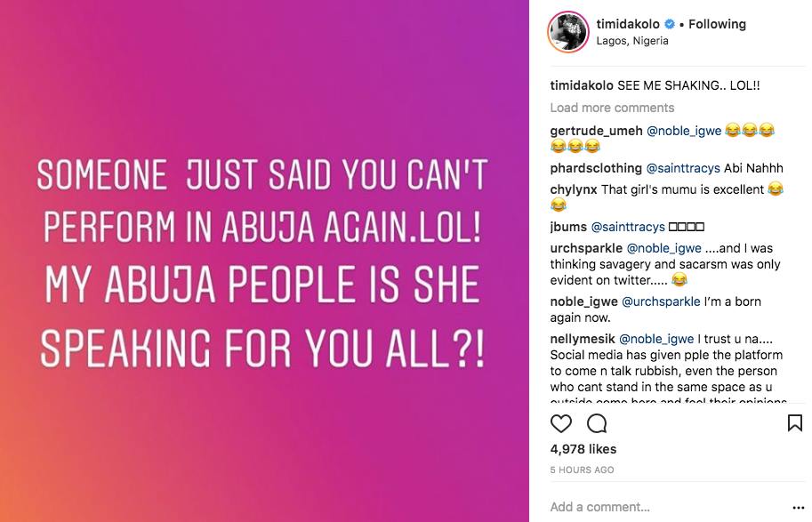Open the @noble_igwe mention in gertrude_umeh's comment
812x522 pixels.
[683, 130]
